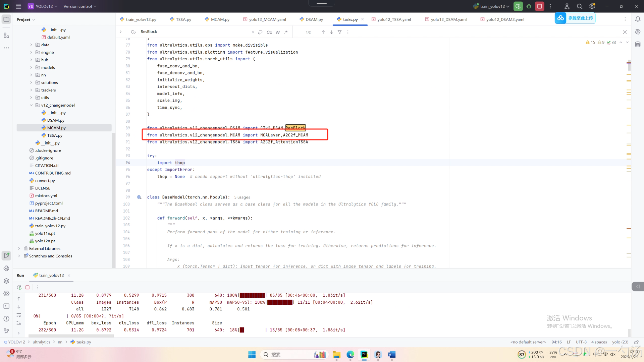Click the Run console horizontal scrollbar
This screenshot has width=644, height=362.
(x=71, y=336)
